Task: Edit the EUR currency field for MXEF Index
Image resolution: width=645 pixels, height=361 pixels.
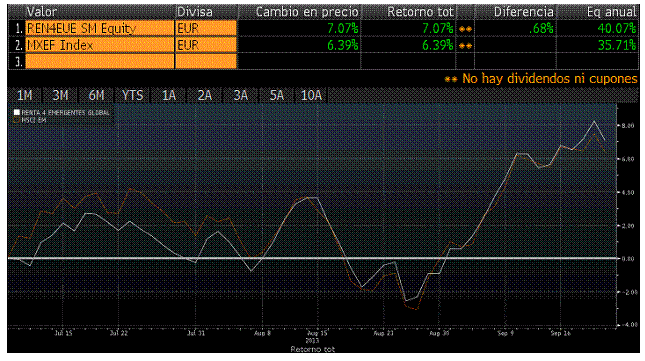Action: tap(206, 45)
